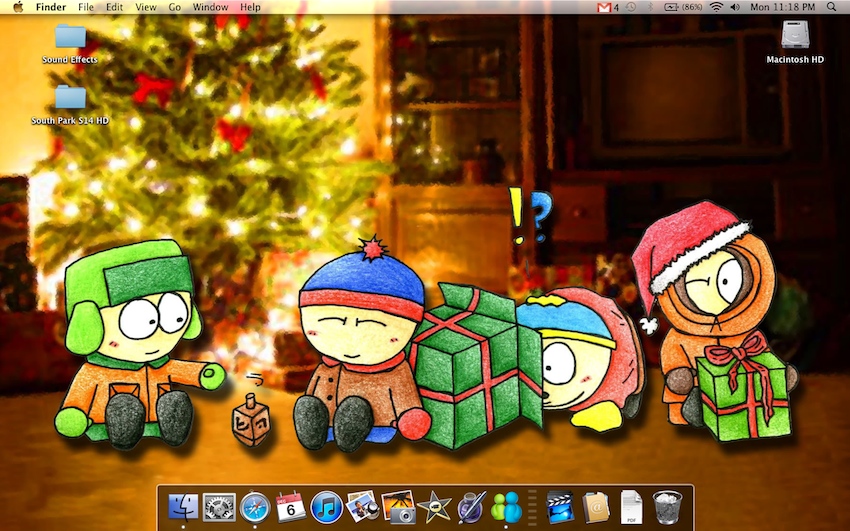The width and height of the screenshot is (850, 531).
Task: Launch System Preferences from the Dock
Action: 219,507
